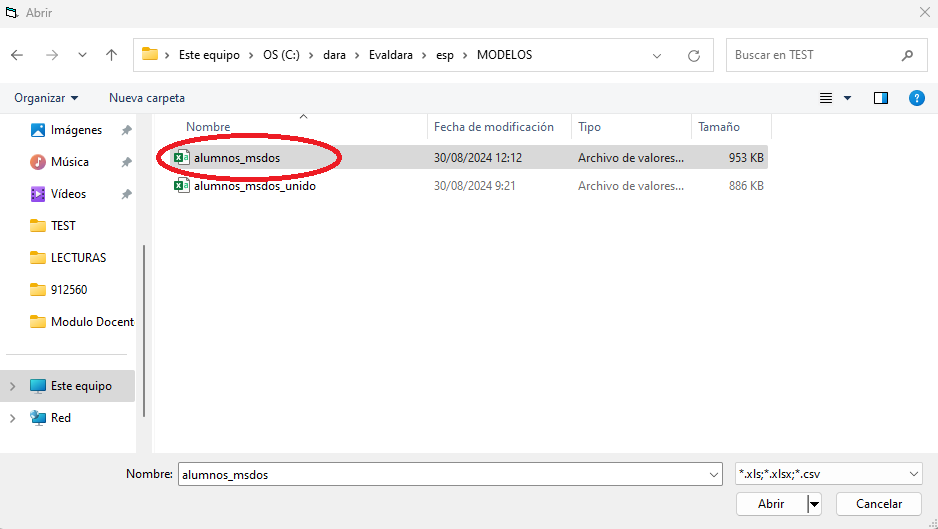Viewport: 938px width, 529px height.
Task: Click date 30/08/2024 9:21
Action: point(474,186)
